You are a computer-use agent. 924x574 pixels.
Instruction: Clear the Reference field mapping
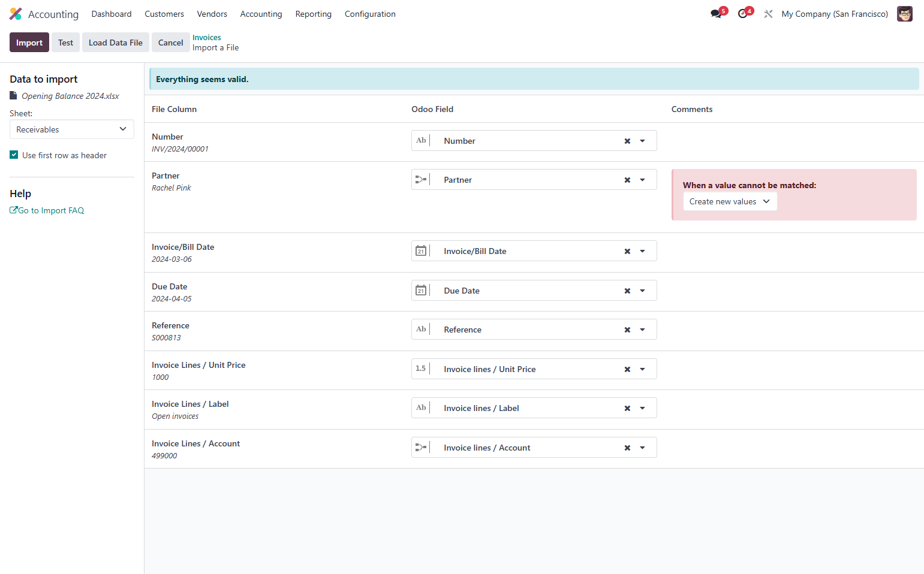627,330
